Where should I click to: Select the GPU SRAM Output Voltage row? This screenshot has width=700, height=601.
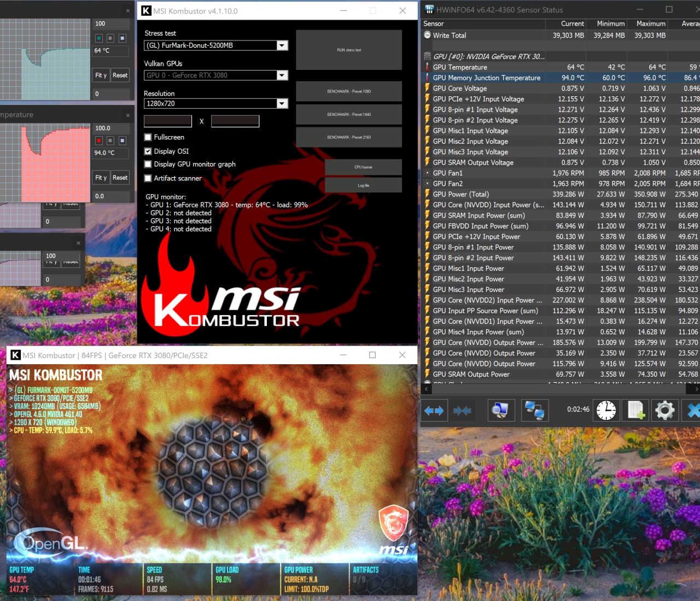561,162
